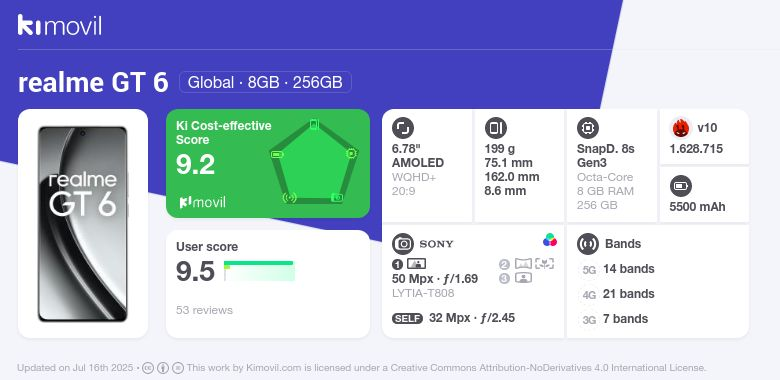Screen dimensions: 780x380
Task: Click the Creative Commons CC license icon
Action: [x=148, y=368]
